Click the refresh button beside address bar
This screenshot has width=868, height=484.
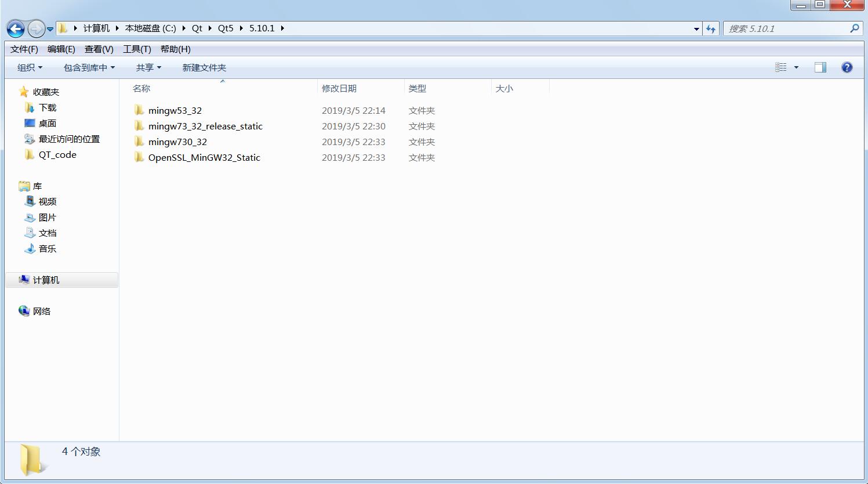711,28
